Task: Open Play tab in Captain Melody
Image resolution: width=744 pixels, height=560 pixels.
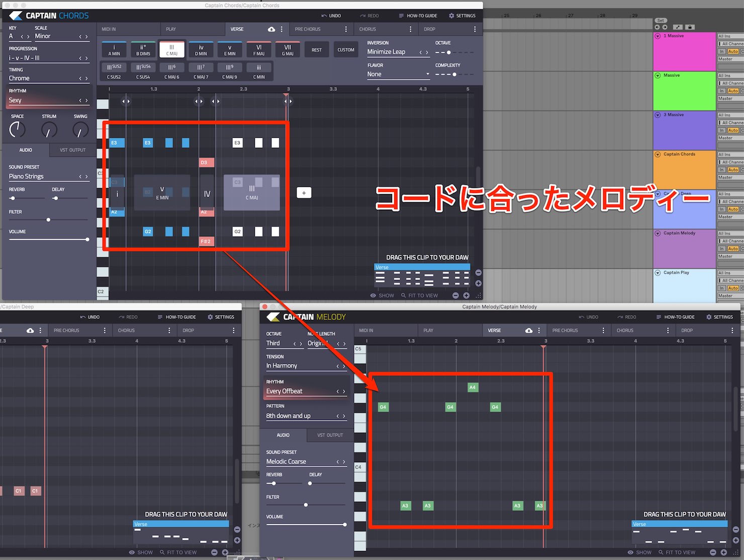Action: [428, 330]
